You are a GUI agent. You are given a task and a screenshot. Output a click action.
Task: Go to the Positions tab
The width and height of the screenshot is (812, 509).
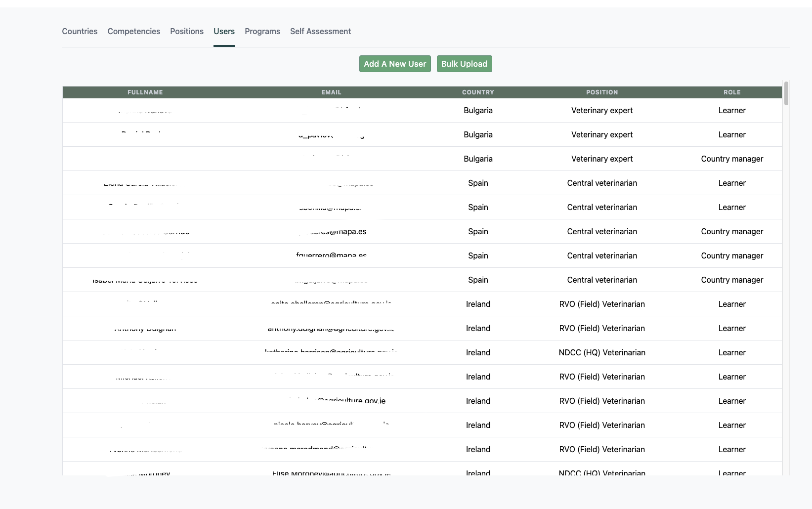(x=187, y=31)
